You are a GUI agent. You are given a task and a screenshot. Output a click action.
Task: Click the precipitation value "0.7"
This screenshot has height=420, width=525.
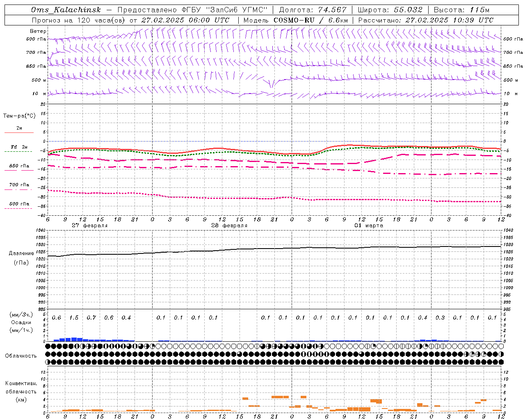[91, 318]
